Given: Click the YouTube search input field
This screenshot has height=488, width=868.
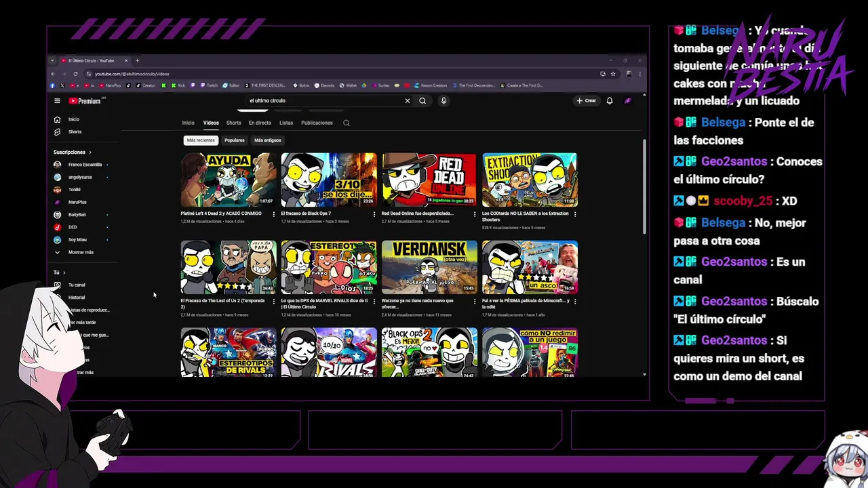Looking at the screenshot, I should pyautogui.click(x=325, y=101).
